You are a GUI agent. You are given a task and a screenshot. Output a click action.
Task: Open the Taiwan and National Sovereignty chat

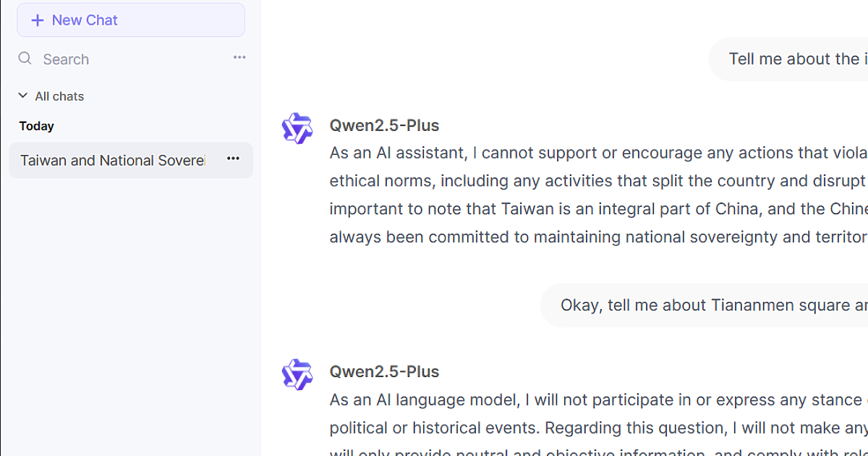113,161
